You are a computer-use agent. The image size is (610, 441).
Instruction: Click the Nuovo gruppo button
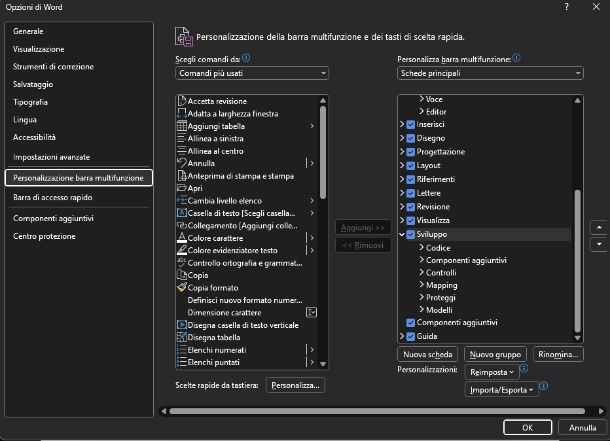pos(495,354)
